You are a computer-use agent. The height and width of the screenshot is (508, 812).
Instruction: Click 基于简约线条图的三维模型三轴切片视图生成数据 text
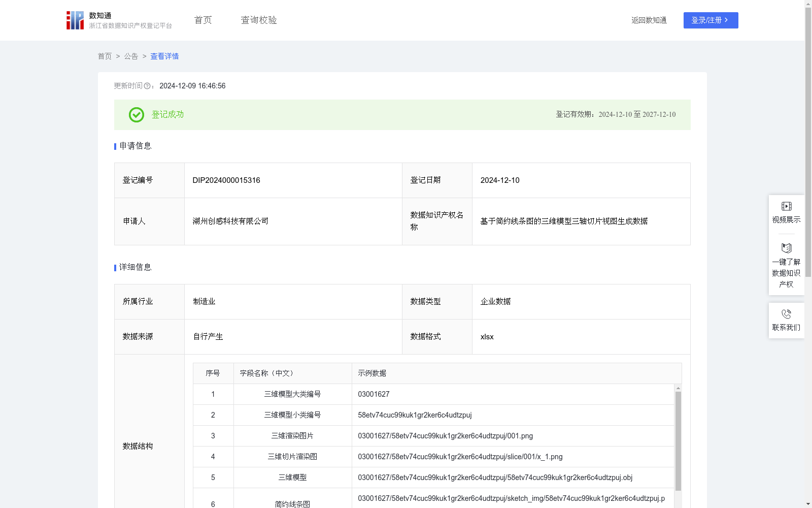[x=564, y=221]
